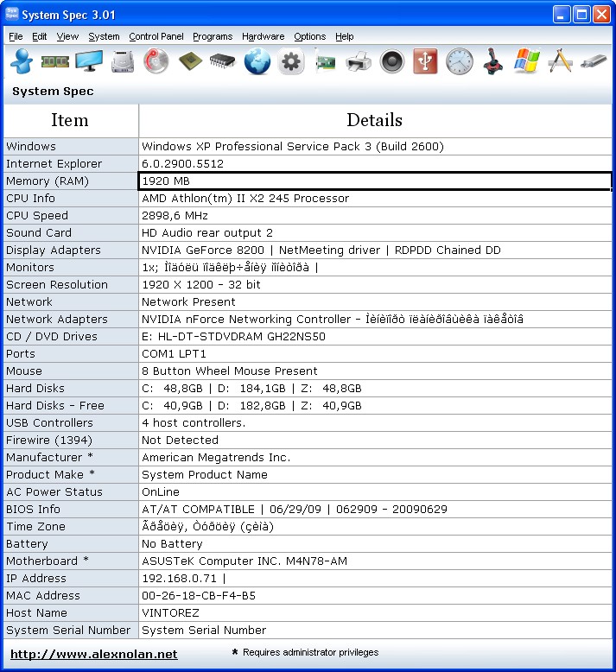This screenshot has height=672, width=616.
Task: Open the globe network icon
Action: point(257,61)
